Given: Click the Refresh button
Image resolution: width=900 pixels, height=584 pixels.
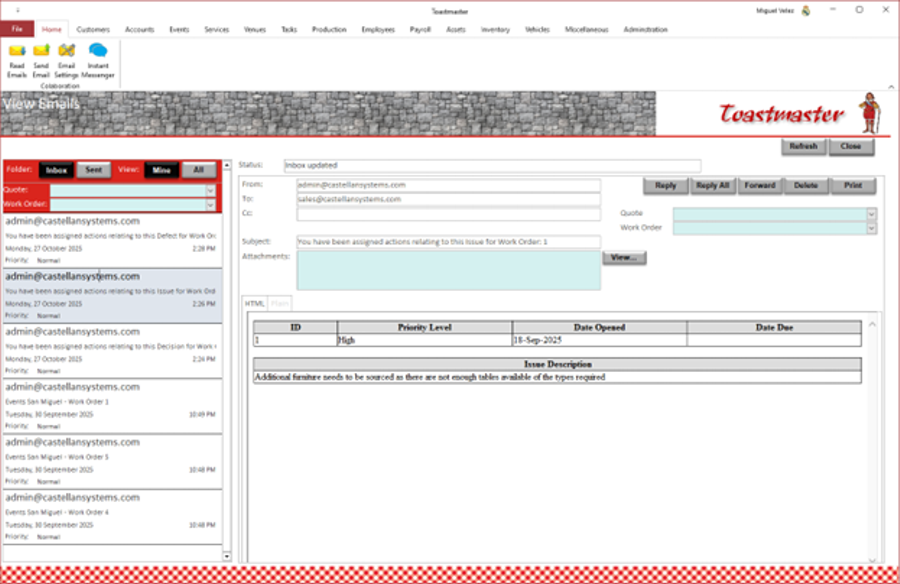Looking at the screenshot, I should (803, 146).
